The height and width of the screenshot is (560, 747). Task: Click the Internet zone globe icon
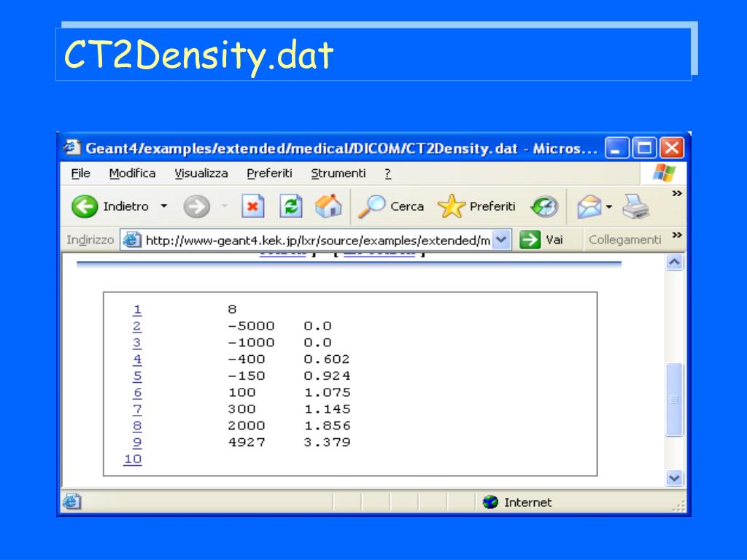(490, 502)
